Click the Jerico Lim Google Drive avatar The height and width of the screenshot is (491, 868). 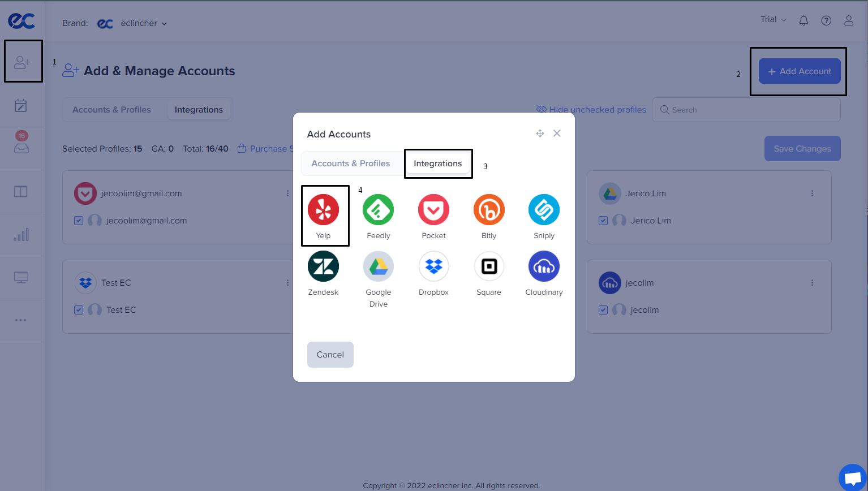[x=610, y=193]
